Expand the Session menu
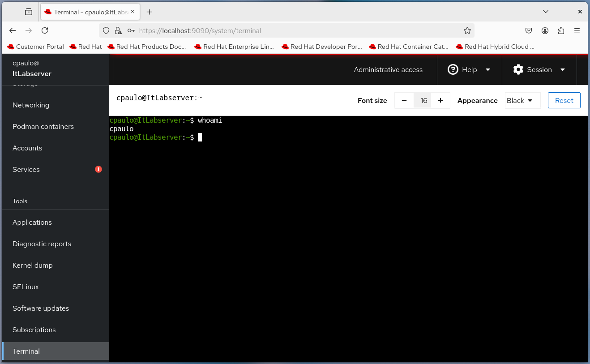 (539, 69)
